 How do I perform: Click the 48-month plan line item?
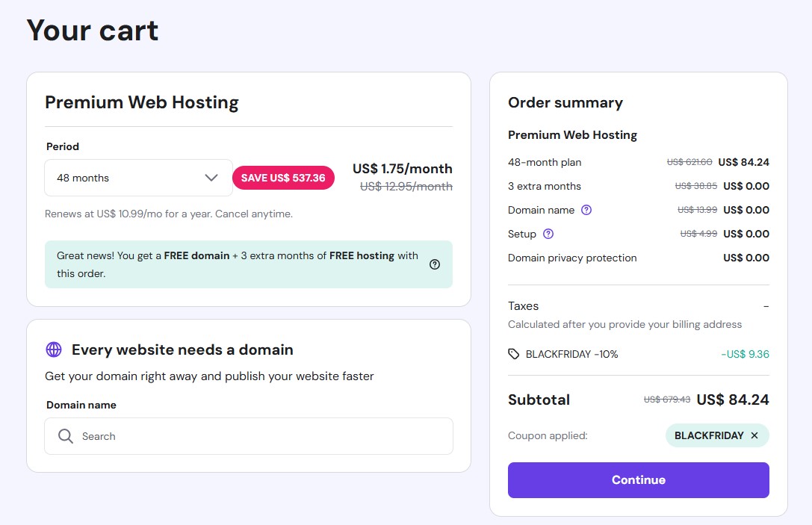pyautogui.click(x=545, y=162)
